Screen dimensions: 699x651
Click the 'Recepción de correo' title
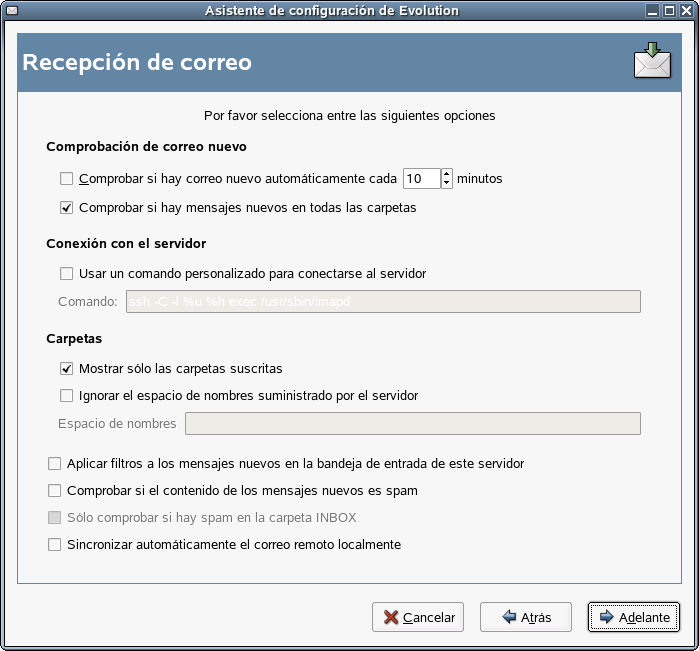pyautogui.click(x=137, y=62)
